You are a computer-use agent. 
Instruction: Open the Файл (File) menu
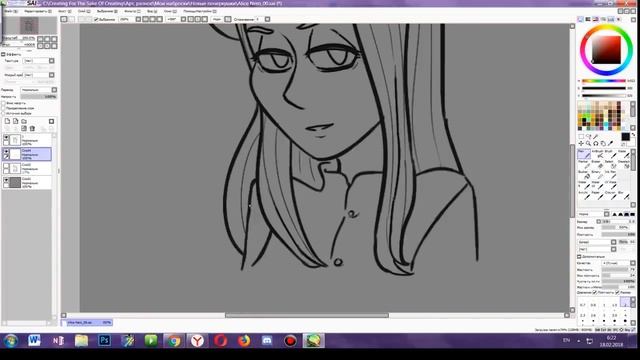point(11,11)
